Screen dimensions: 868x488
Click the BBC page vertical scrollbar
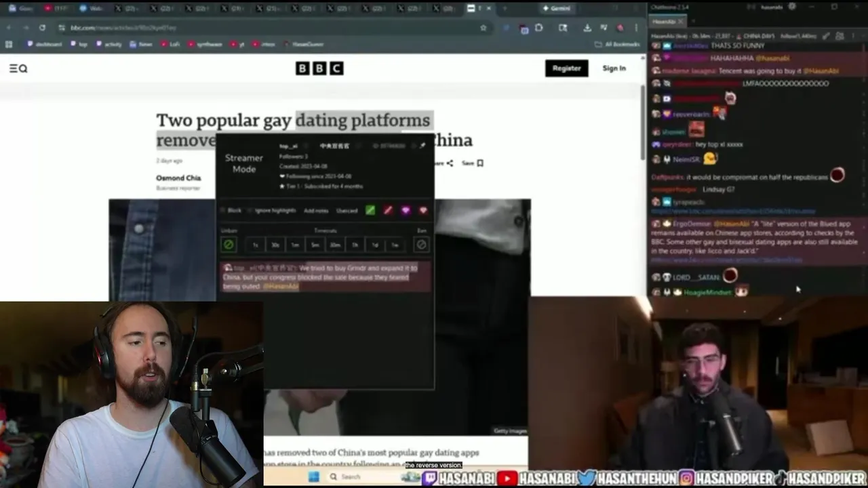click(x=643, y=123)
